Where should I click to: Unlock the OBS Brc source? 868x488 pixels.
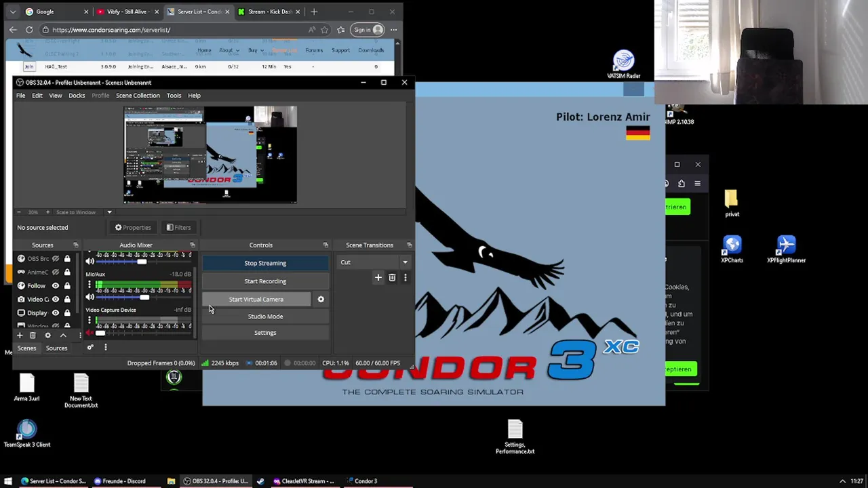(67, 258)
